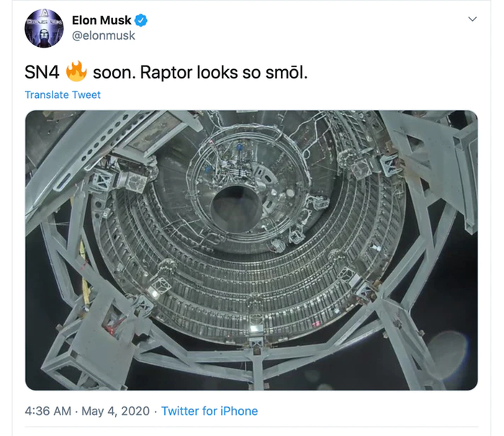Viewport: 504px width, 436px height.
Task: Open the tweet options chevron menu
Action: (x=472, y=19)
